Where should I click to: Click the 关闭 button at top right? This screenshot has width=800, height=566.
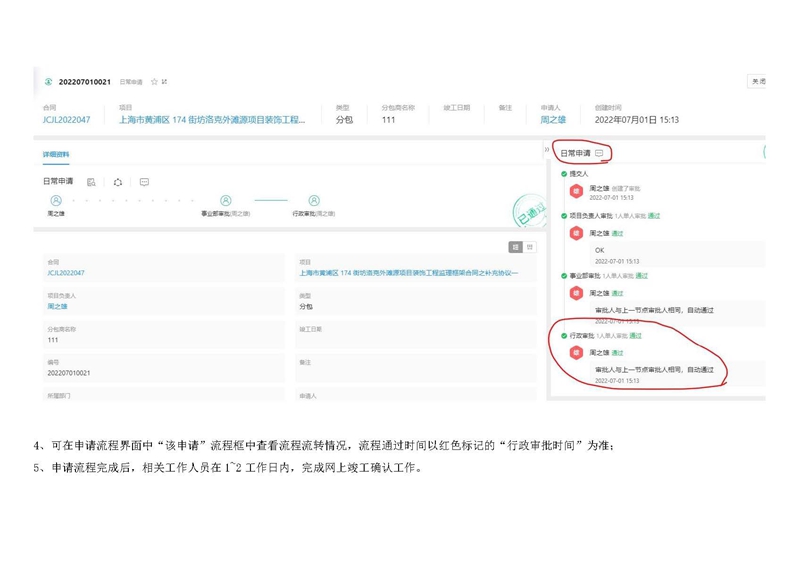point(757,82)
